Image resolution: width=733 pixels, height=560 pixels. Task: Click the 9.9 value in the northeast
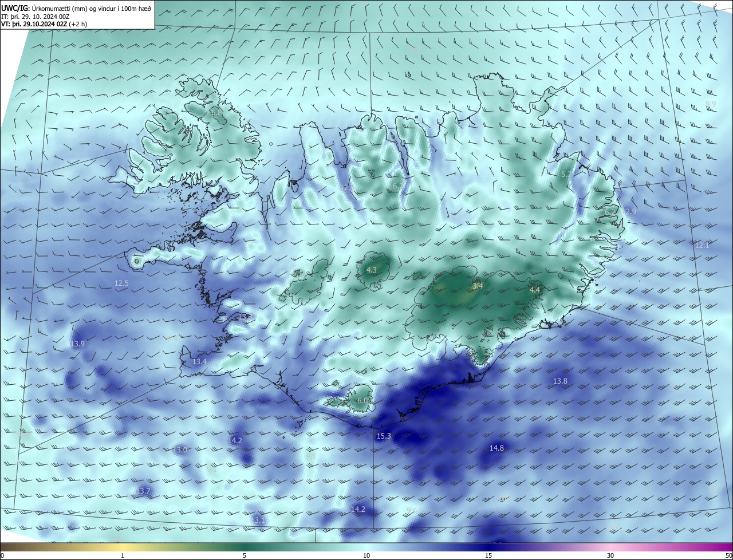click(x=711, y=104)
